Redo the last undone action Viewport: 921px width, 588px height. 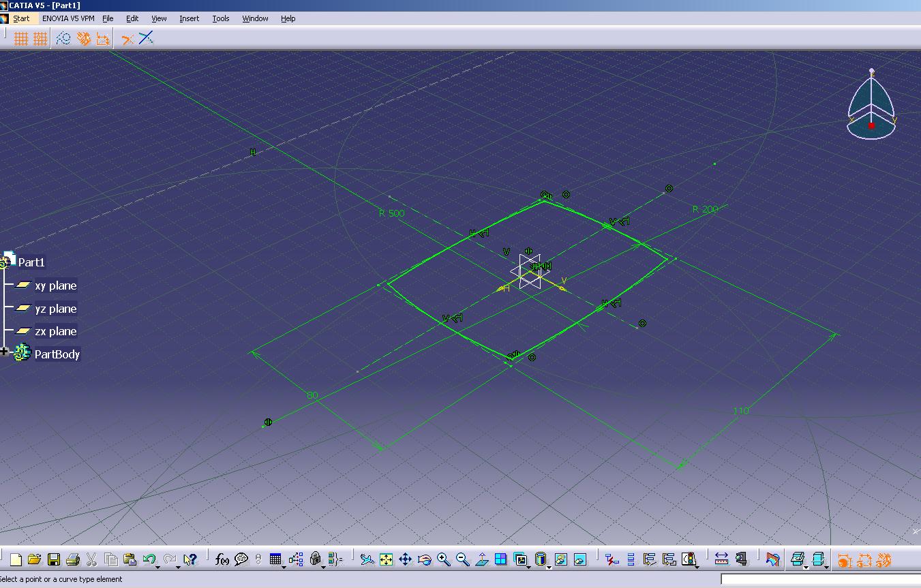(x=169, y=559)
